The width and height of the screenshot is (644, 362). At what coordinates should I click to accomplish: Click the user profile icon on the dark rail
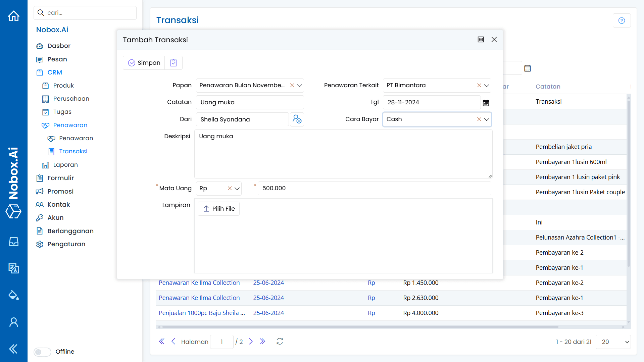pos(13,322)
